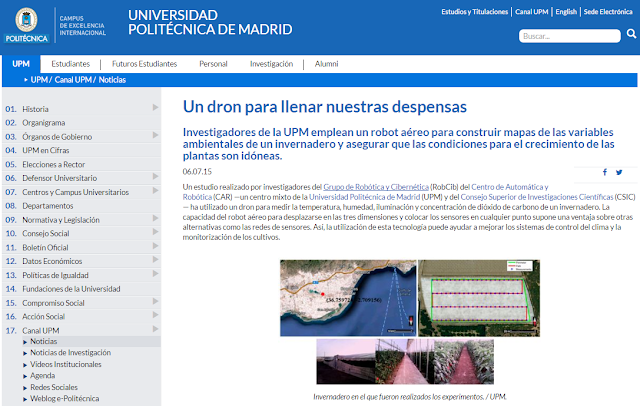Collapse the Canal UPM submenu arrow

[x=155, y=329]
